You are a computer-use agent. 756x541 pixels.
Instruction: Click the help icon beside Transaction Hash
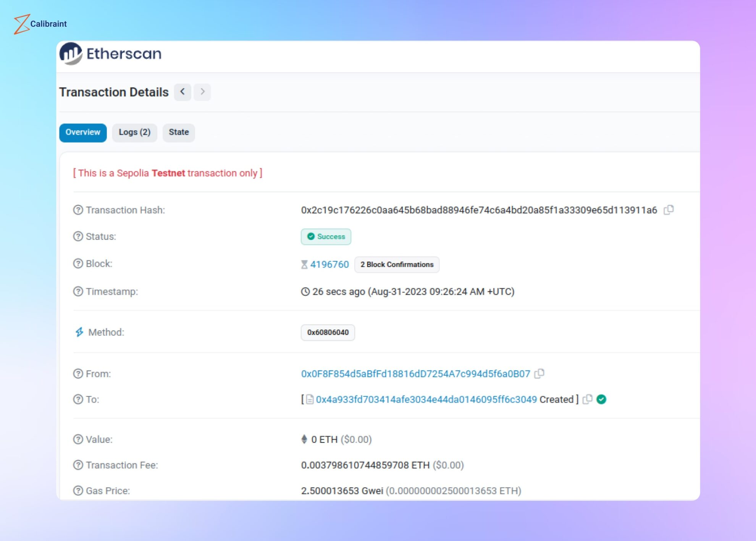tap(78, 210)
